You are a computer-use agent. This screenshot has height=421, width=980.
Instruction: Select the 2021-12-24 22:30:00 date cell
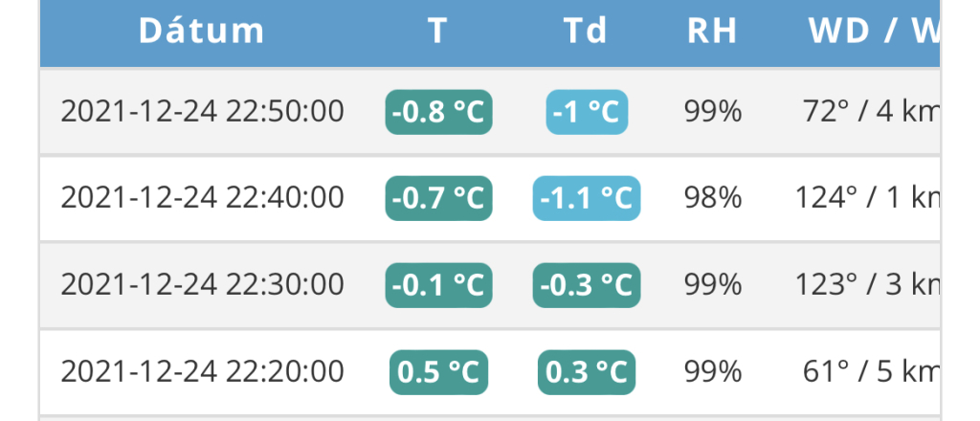pyautogui.click(x=202, y=284)
